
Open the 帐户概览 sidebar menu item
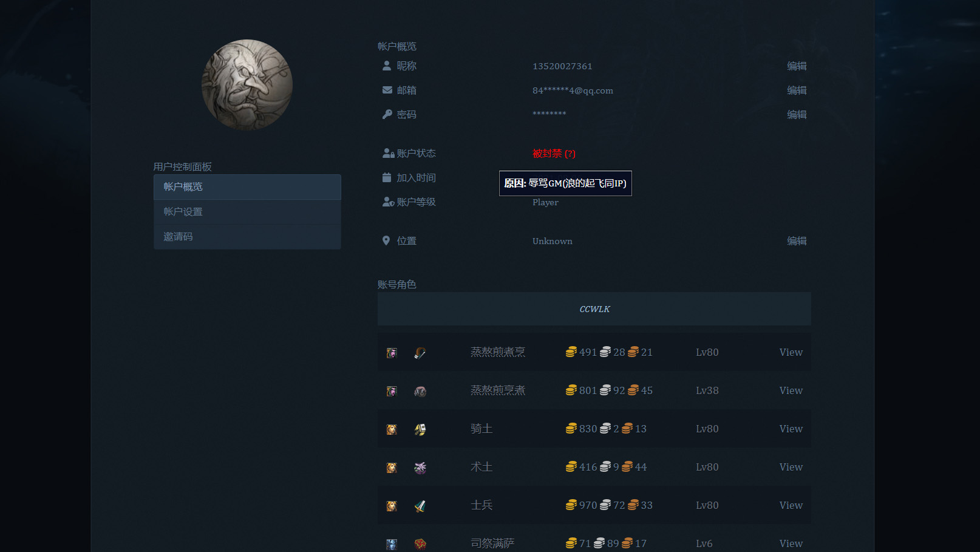coord(247,187)
